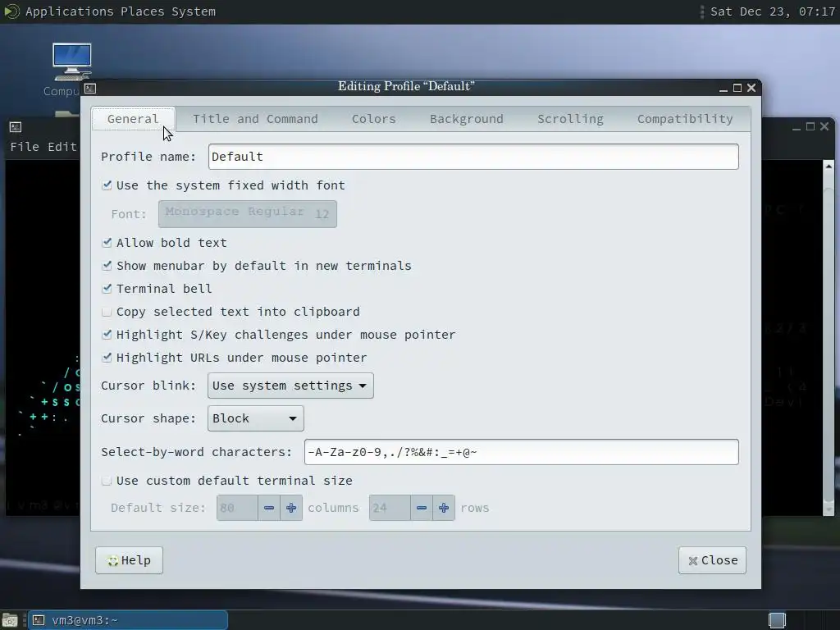Open the Scrolling tab
The image size is (840, 630).
point(570,119)
